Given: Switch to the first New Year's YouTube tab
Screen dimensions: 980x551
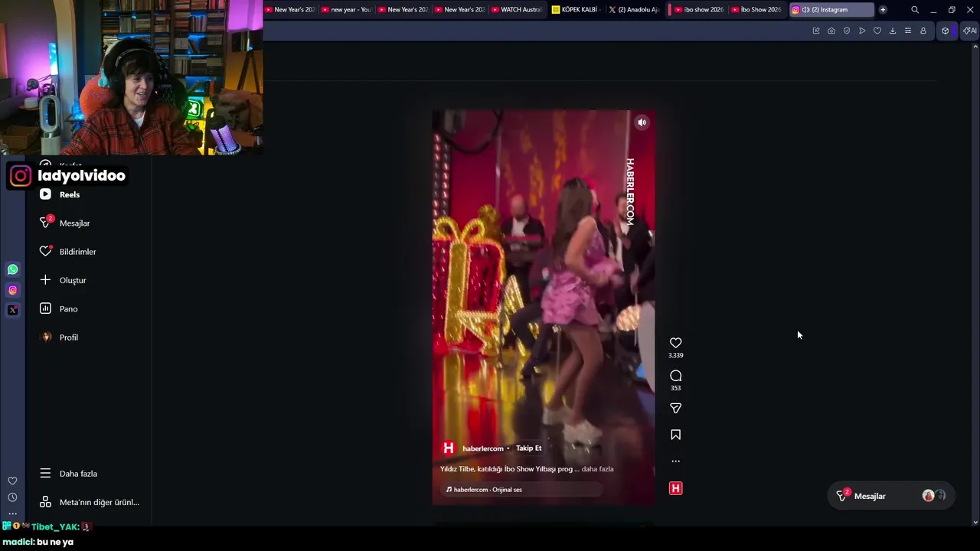Looking at the screenshot, I should coord(290,10).
